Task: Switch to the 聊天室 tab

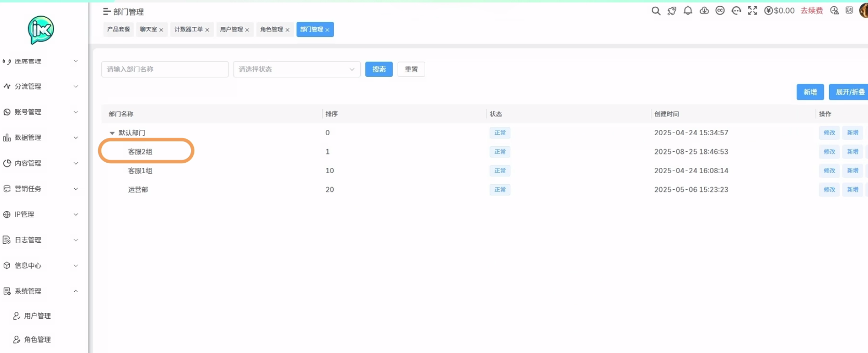Action: pyautogui.click(x=148, y=30)
